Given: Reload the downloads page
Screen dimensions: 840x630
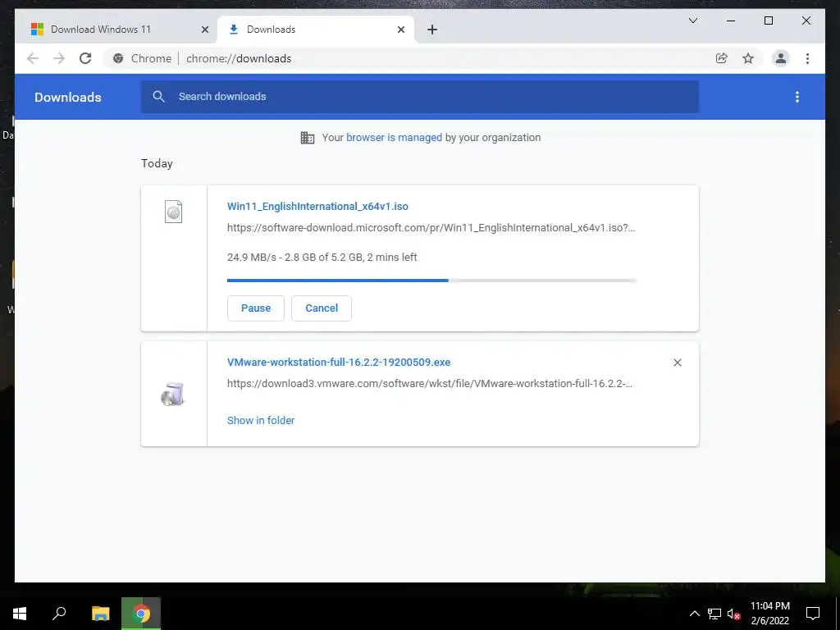Looking at the screenshot, I should click(85, 58).
